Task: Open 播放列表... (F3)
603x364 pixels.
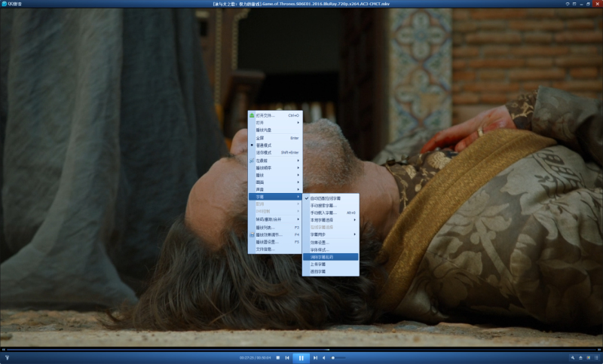Action: [275, 228]
